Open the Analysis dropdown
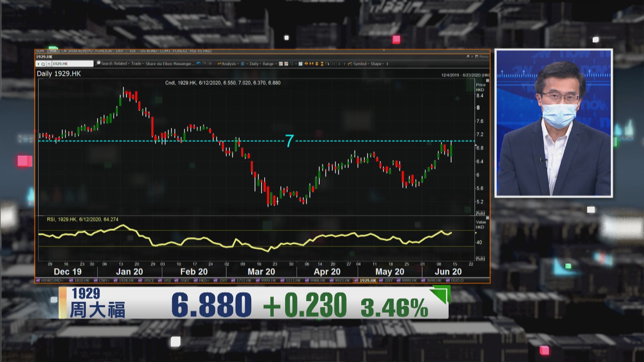 click(228, 64)
